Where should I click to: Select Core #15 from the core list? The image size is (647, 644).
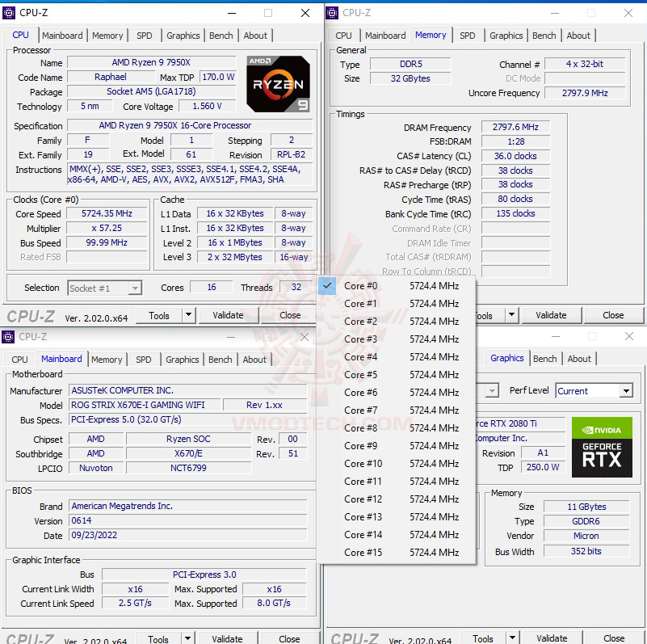(x=363, y=553)
